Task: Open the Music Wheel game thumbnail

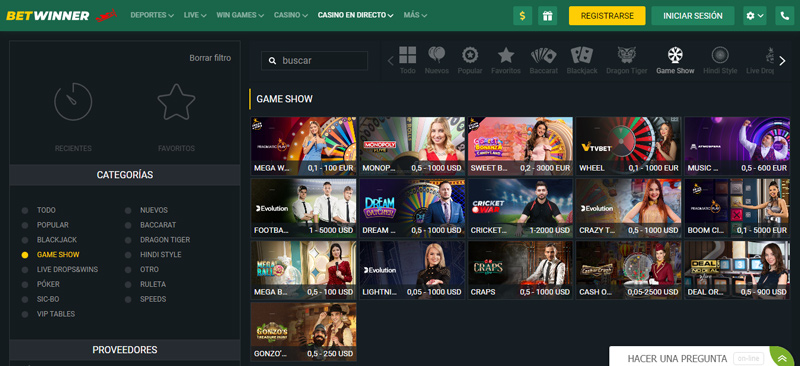Action: (737, 146)
